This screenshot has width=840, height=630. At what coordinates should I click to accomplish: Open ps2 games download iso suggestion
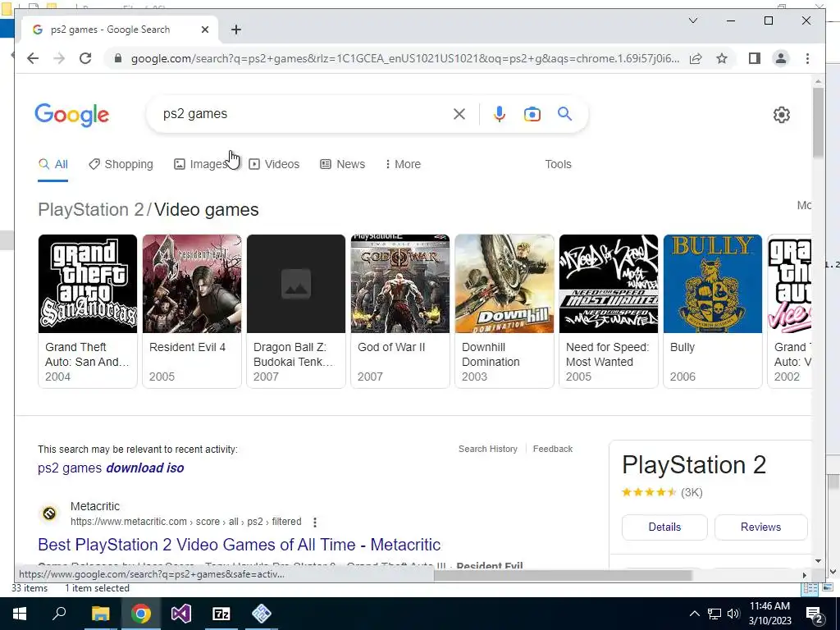[111, 468]
